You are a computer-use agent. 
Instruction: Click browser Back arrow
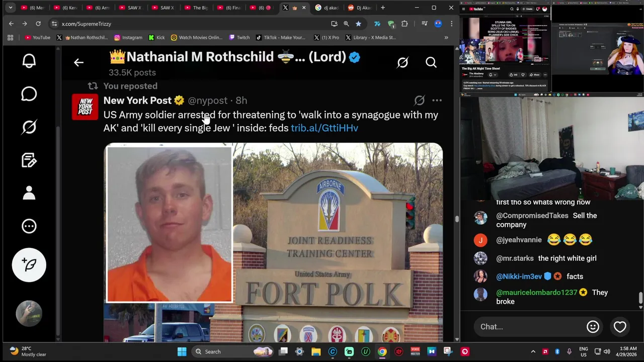pos(11,24)
